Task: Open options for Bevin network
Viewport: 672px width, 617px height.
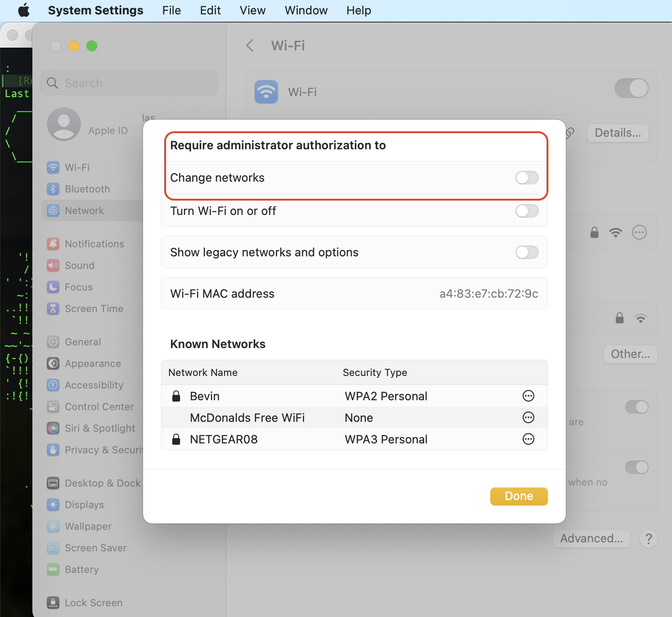Action: tap(528, 396)
